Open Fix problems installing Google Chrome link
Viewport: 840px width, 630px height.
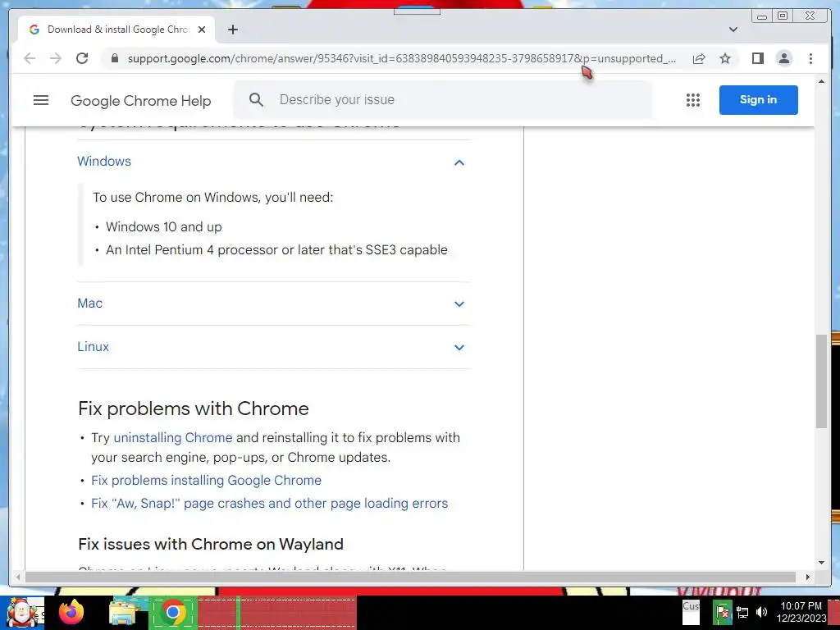[206, 481]
